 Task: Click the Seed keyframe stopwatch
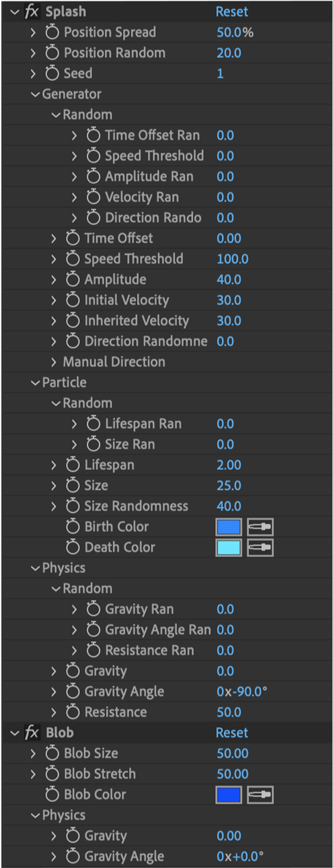(x=52, y=73)
